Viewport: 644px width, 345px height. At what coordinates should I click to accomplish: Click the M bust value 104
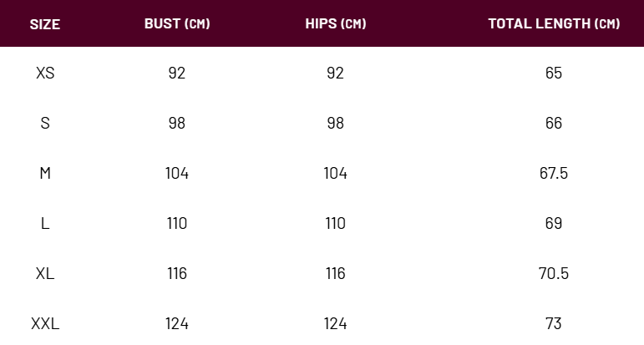(x=177, y=173)
